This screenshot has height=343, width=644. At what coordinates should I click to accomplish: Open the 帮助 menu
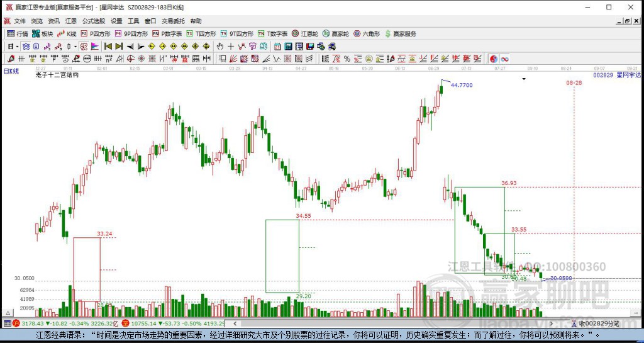(x=196, y=21)
